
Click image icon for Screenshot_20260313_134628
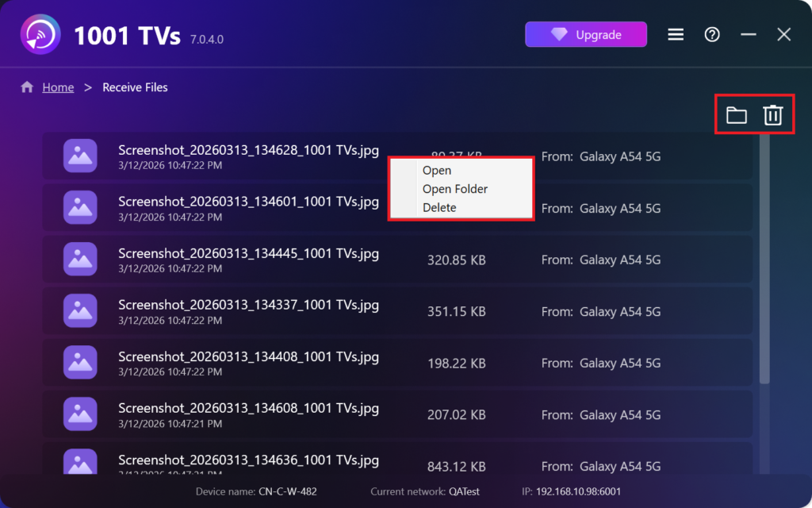click(80, 156)
